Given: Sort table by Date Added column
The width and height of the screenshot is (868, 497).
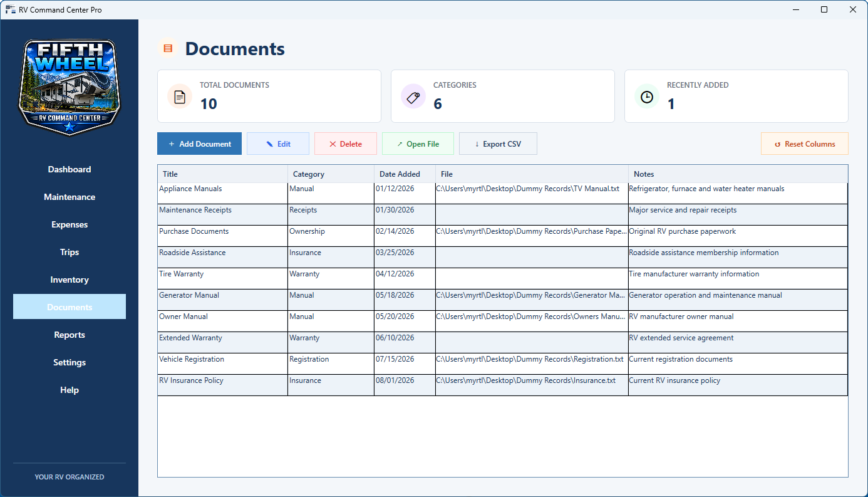Looking at the screenshot, I should pyautogui.click(x=405, y=174).
